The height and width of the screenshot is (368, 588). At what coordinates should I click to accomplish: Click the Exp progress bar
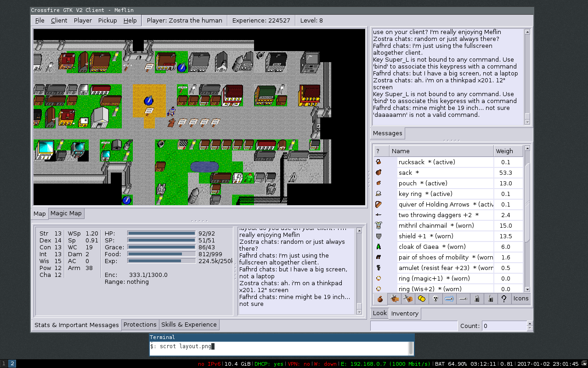tap(161, 261)
